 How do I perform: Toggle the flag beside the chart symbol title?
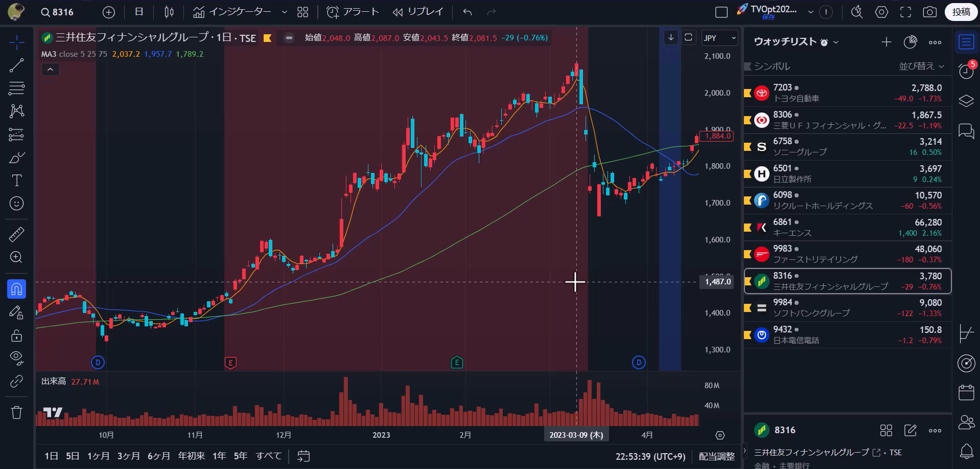pos(267,38)
